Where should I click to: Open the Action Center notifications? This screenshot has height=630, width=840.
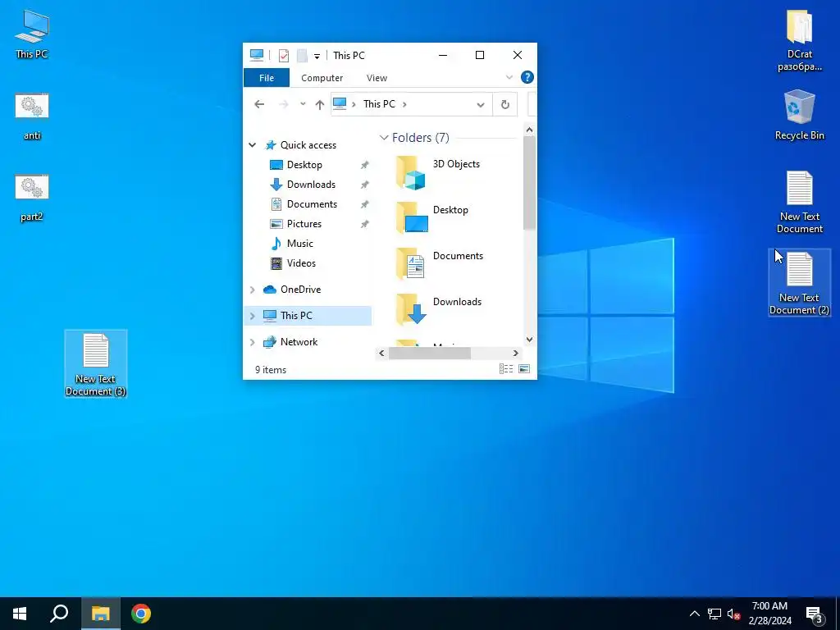pos(815,615)
